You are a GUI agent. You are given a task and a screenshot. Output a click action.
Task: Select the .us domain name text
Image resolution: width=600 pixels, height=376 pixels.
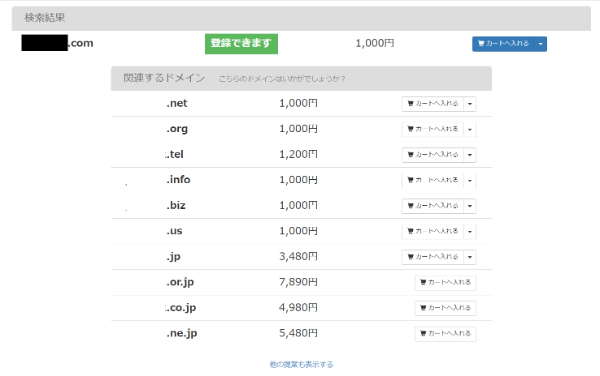point(174,231)
